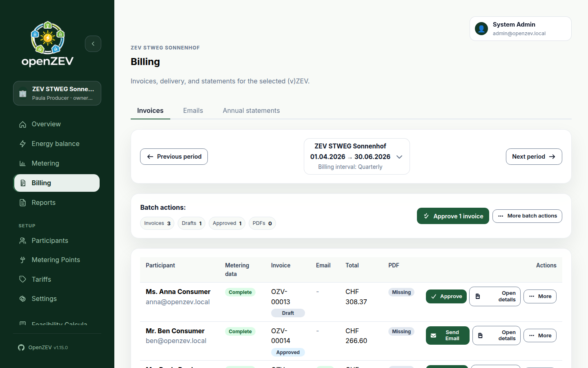Click the envelope icon in Ben's Send Email
The image size is (588, 368).
tap(434, 336)
